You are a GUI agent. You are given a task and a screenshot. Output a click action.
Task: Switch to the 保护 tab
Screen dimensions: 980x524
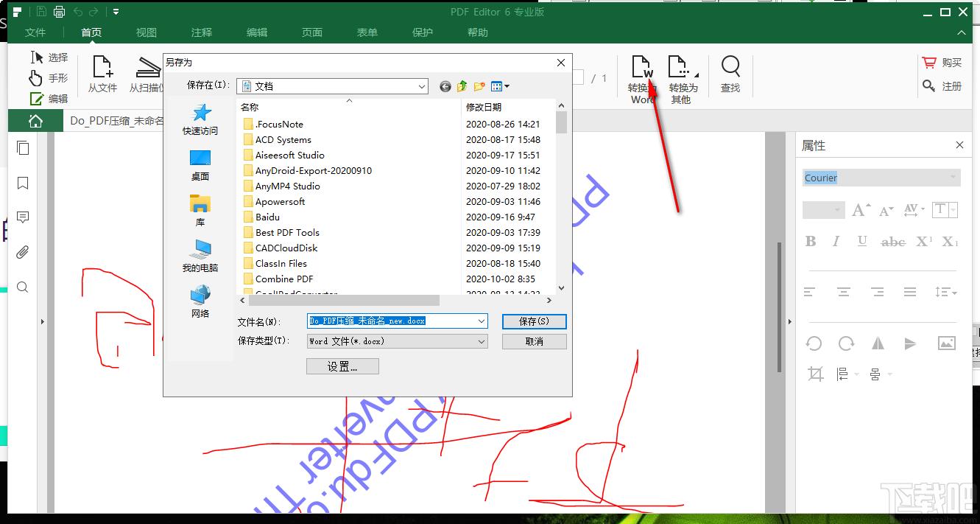423,32
